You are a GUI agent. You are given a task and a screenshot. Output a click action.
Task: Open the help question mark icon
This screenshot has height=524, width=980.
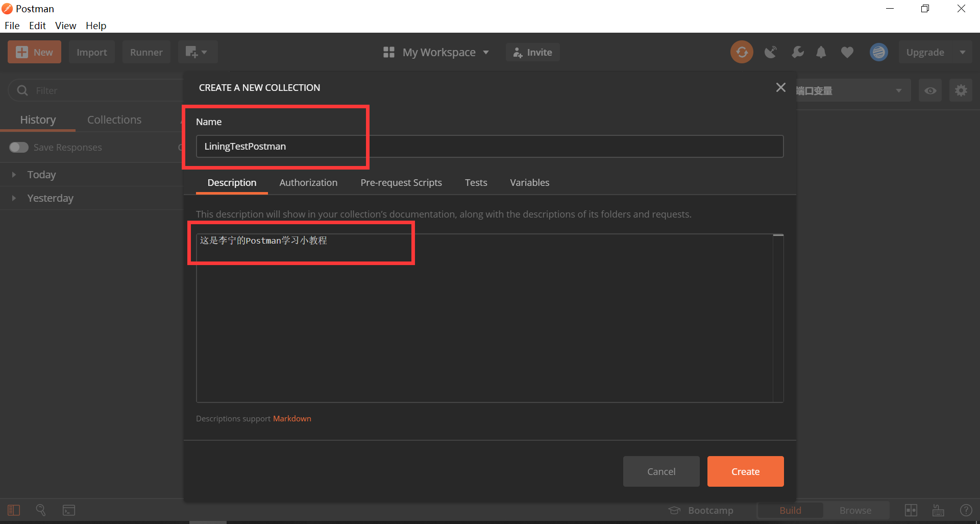tap(966, 510)
